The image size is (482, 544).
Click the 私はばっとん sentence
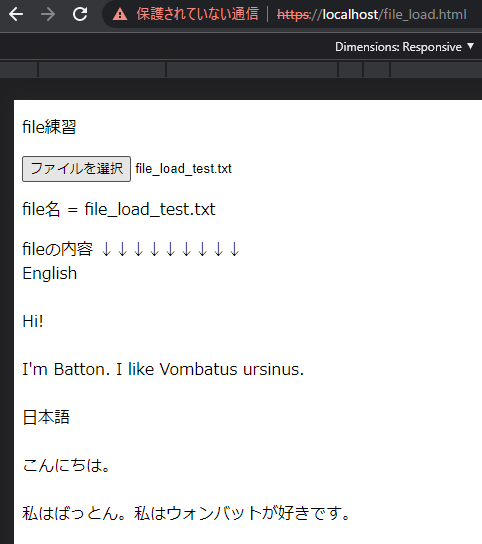click(186, 513)
